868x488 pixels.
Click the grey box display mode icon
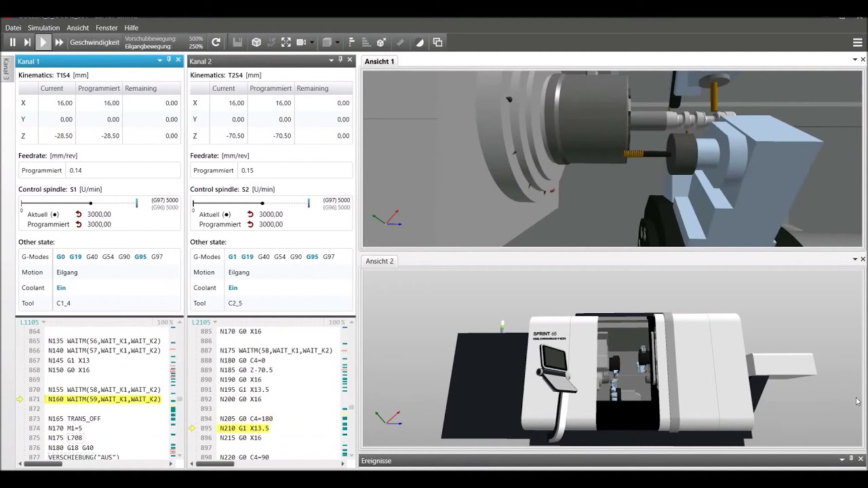click(327, 42)
